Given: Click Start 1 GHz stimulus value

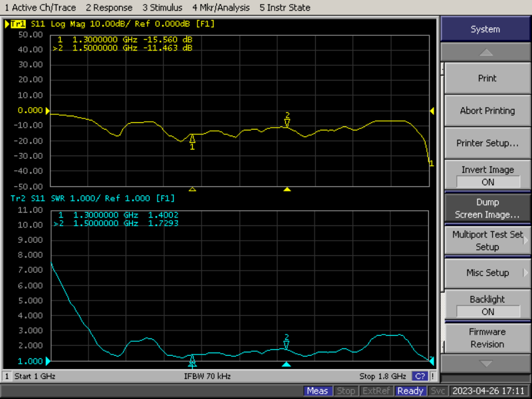Looking at the screenshot, I should coord(35,376).
